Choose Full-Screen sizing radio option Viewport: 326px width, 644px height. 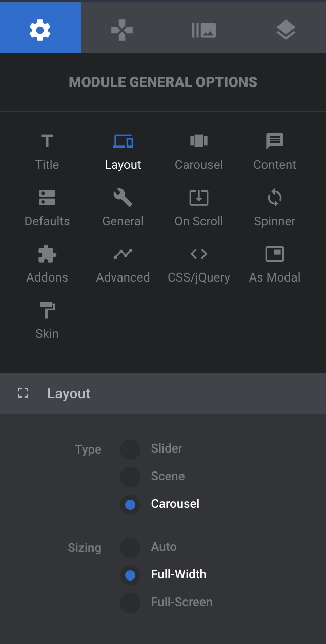pos(130,603)
